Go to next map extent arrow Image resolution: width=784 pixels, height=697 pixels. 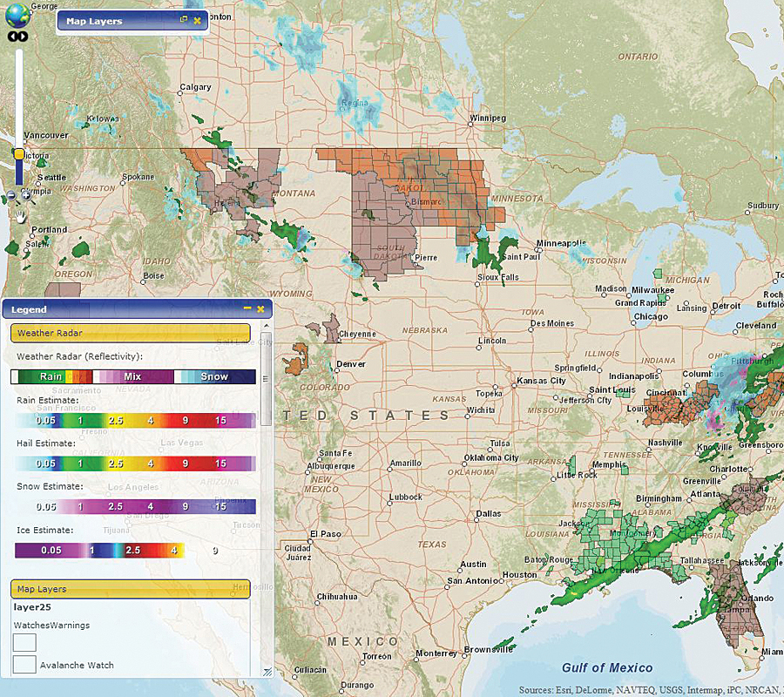point(24,37)
